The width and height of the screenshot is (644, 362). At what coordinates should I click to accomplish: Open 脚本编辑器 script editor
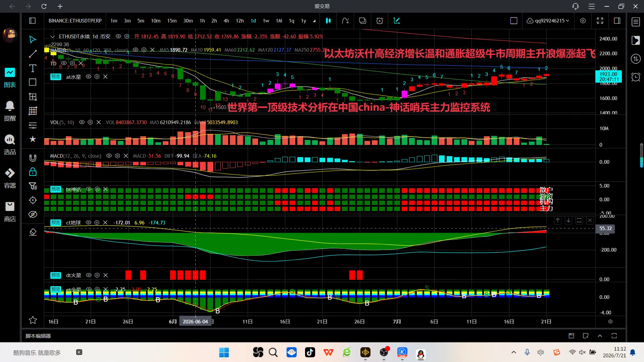coord(38,336)
